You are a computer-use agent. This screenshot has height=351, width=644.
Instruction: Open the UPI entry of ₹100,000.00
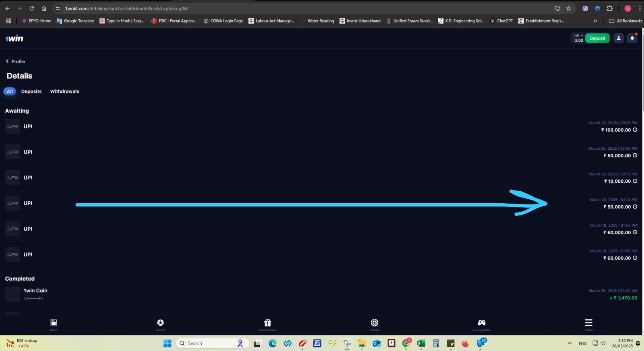click(x=321, y=126)
